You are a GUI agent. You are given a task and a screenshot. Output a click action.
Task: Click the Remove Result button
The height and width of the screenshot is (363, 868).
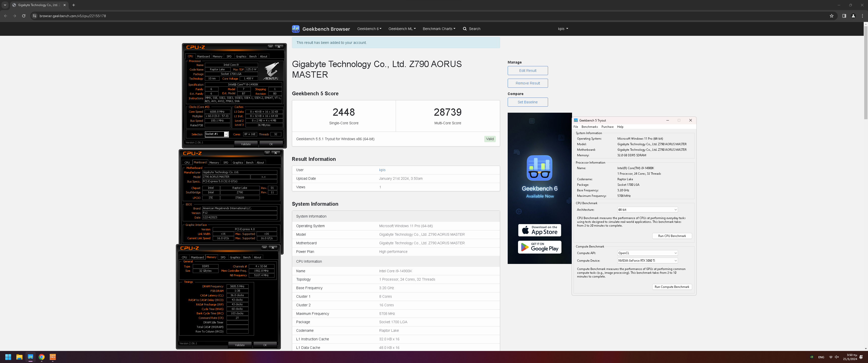(528, 83)
